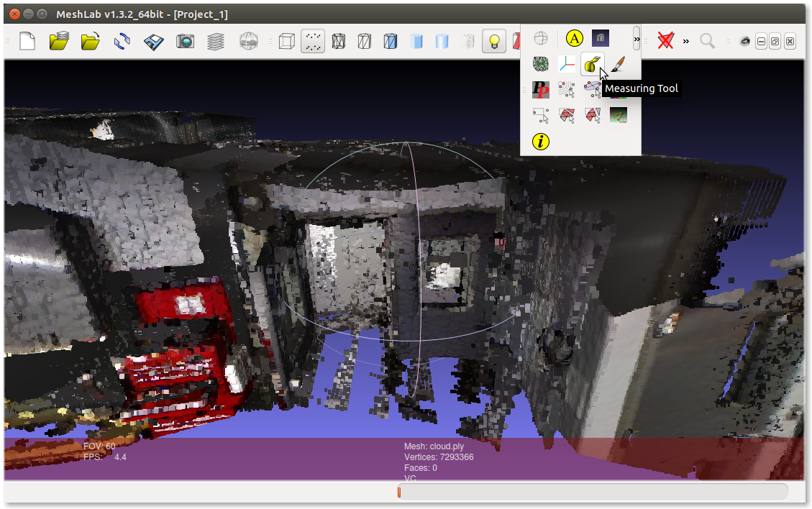Show the XYZ axis display
812x509 pixels.
tap(567, 65)
